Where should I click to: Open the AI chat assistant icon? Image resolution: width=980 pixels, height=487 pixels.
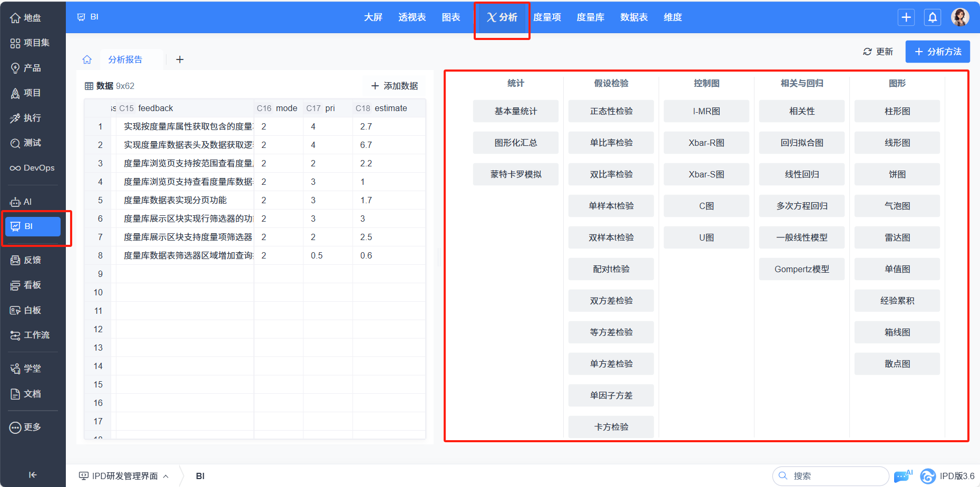click(903, 476)
